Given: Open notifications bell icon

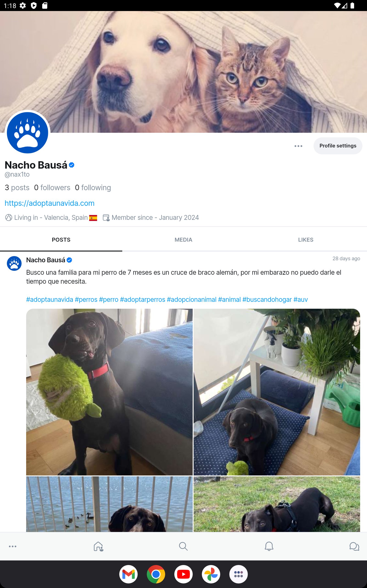Looking at the screenshot, I should [269, 546].
